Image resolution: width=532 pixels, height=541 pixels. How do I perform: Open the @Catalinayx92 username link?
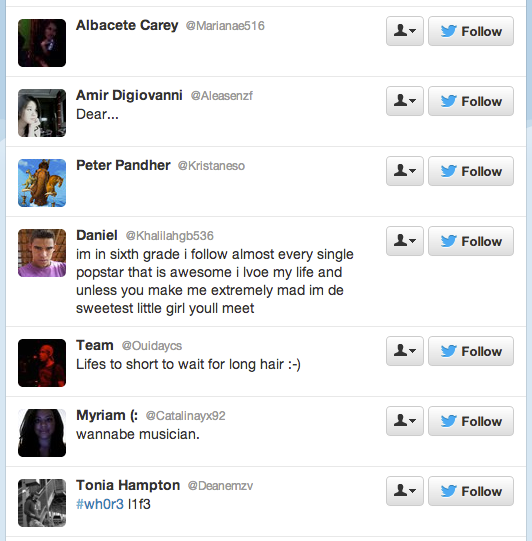[186, 416]
